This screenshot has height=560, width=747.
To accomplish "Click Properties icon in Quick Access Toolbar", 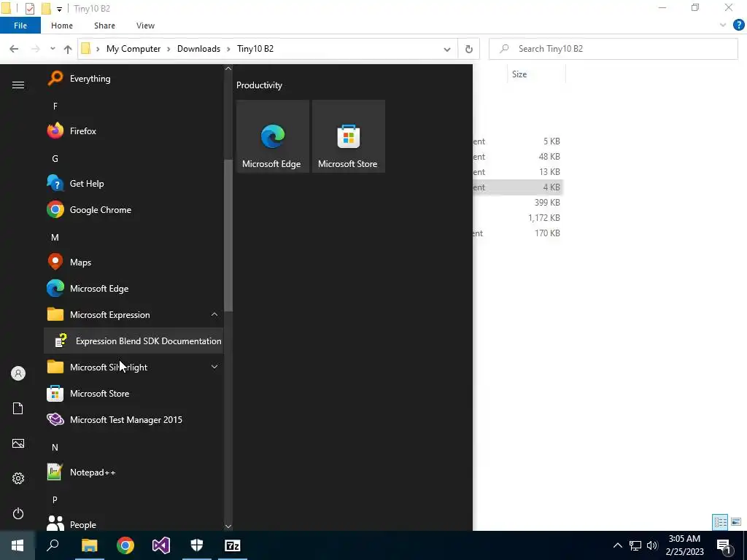I will click(29, 9).
